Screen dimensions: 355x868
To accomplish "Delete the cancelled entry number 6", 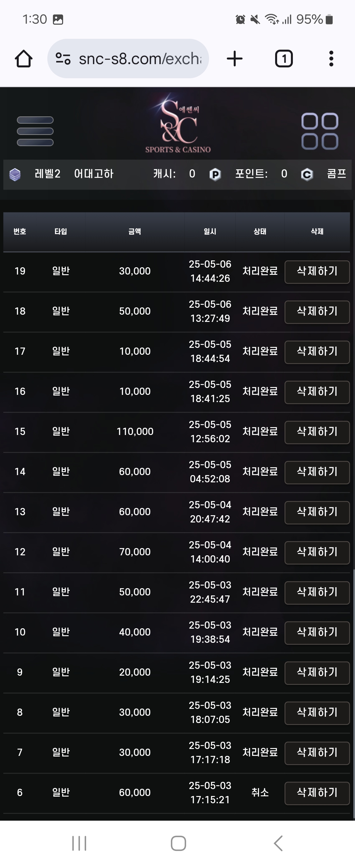I will tap(317, 793).
